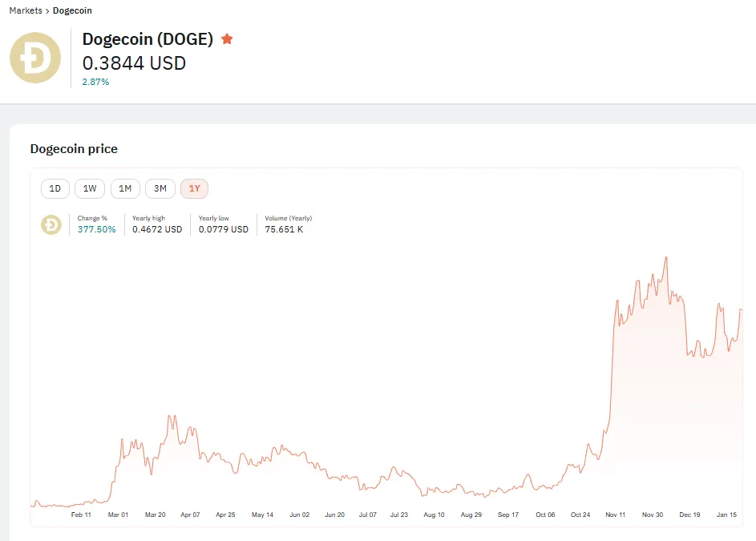This screenshot has width=756, height=541.
Task: Click the Dogecoin price heading
Action: tap(74, 149)
